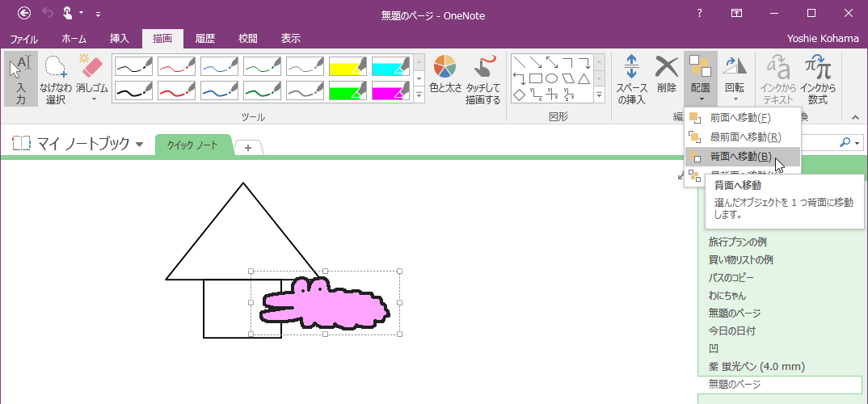Open the クイック ノート section tab
The height and width of the screenshot is (404, 868).
coord(192,145)
